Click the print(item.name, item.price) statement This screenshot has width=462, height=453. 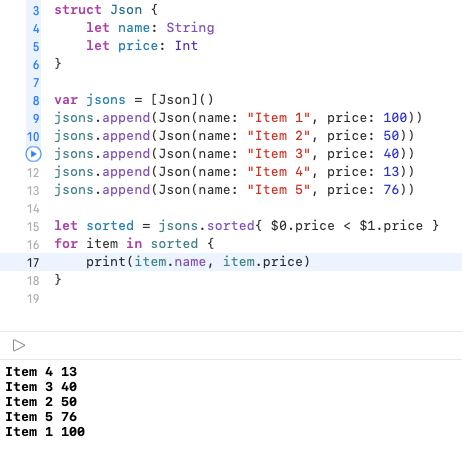(198, 262)
